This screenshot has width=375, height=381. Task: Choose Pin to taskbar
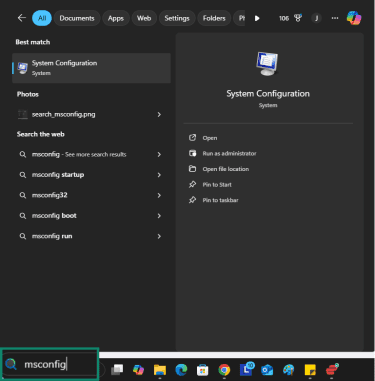[x=220, y=200]
